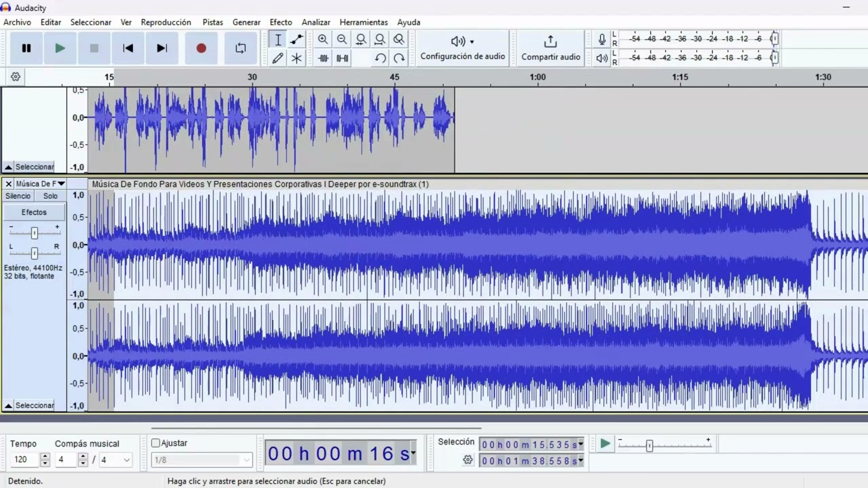
Task: Click the Pause transport button
Action: [26, 48]
